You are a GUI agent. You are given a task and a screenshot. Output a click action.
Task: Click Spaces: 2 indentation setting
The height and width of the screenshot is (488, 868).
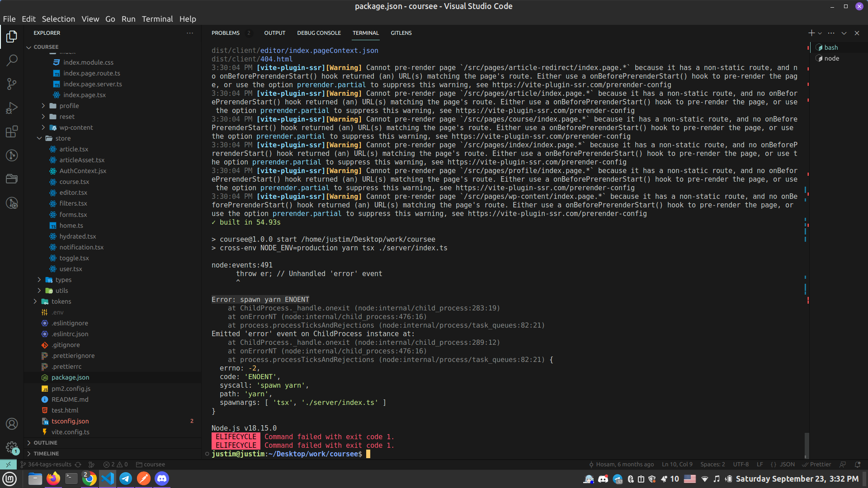pyautogui.click(x=712, y=465)
